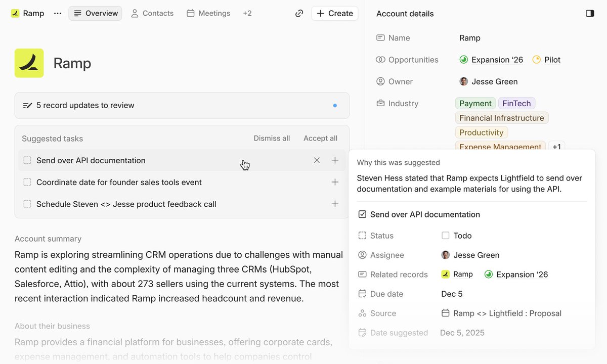
Task: Add the Schedule Steven Jesse feedback call task
Action: (335, 204)
